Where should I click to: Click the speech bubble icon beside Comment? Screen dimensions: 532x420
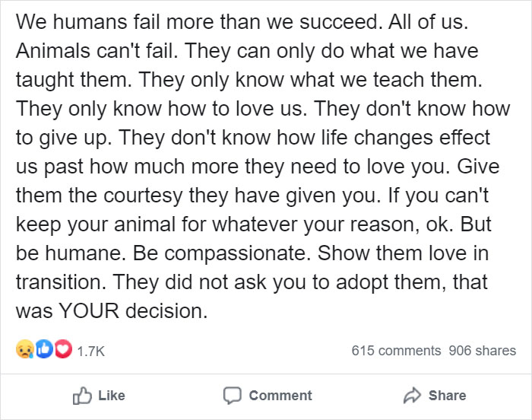coord(233,396)
